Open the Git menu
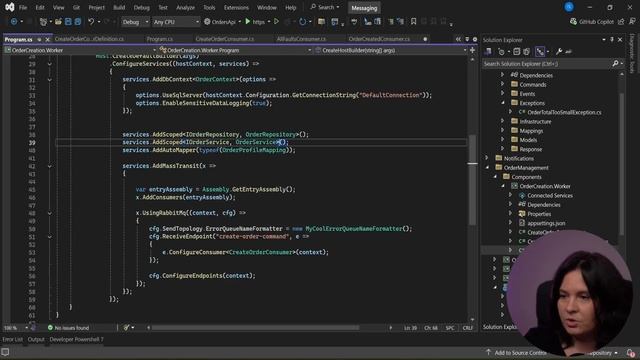 [x=76, y=7]
